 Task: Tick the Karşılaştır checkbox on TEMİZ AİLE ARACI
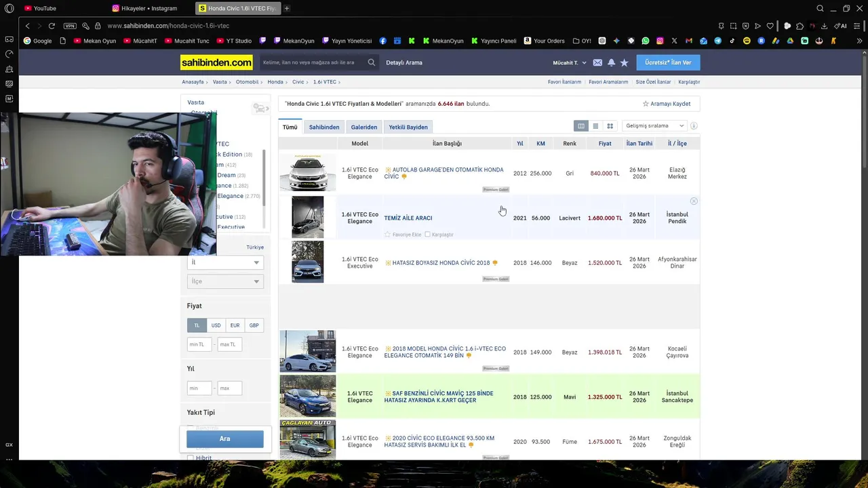tap(427, 235)
